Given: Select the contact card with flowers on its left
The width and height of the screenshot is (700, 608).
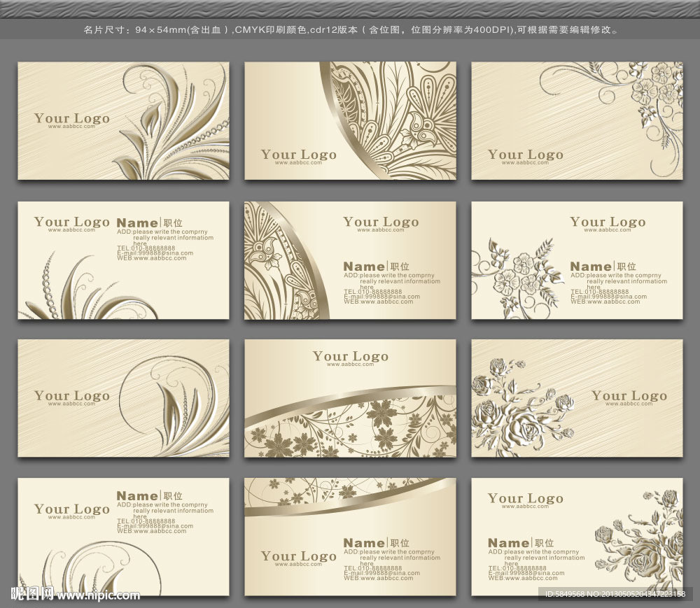Looking at the screenshot, I should coord(577,260).
